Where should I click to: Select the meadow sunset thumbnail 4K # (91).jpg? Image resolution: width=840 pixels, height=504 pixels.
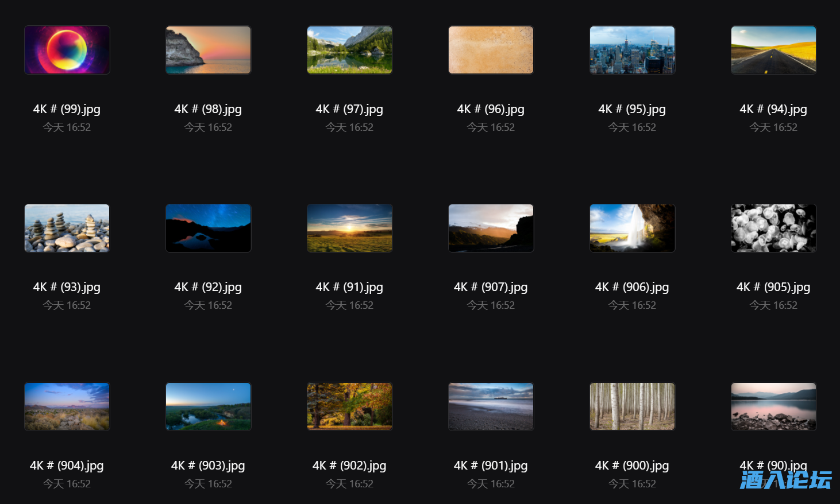click(349, 228)
